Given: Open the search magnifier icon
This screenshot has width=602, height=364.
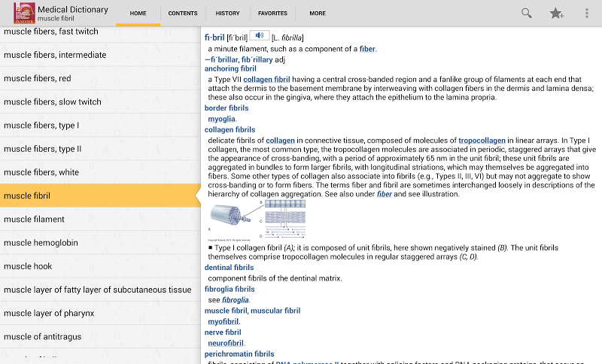Looking at the screenshot, I should [x=526, y=13].
